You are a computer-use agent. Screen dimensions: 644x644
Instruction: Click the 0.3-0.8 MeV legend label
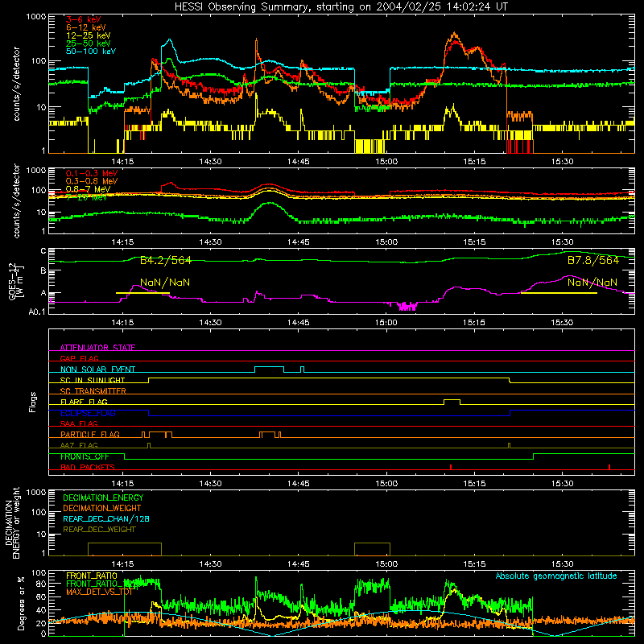tap(92, 182)
